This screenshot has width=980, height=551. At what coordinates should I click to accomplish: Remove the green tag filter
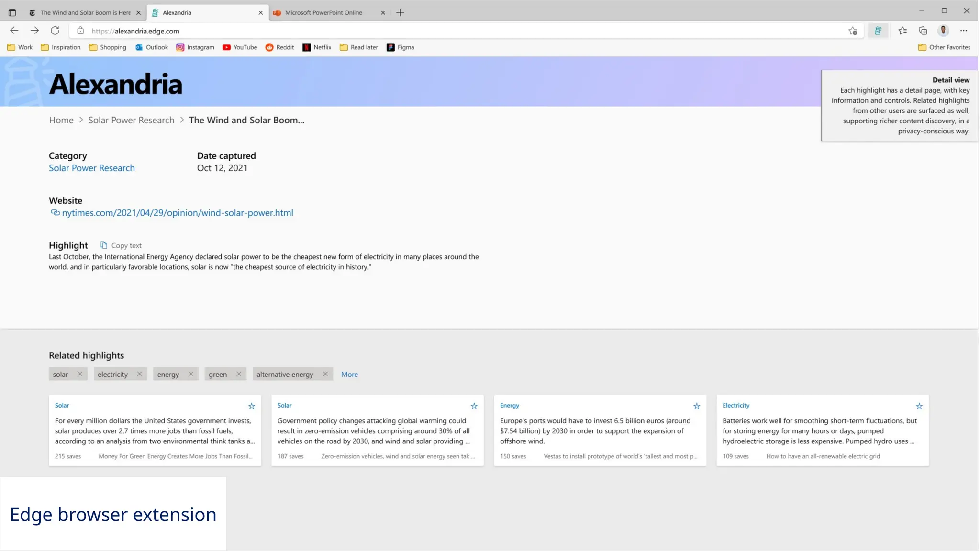coord(239,374)
